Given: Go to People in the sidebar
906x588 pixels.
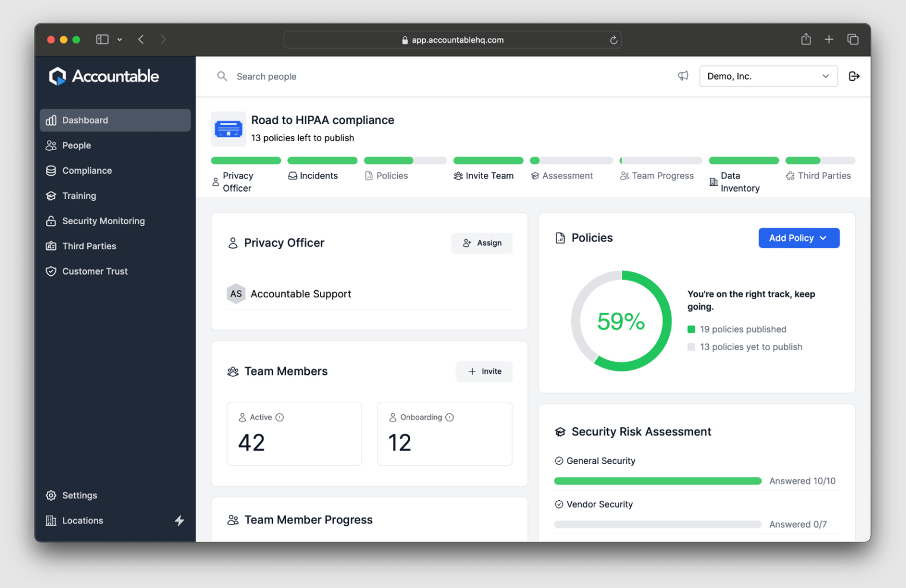Looking at the screenshot, I should 115,145.
